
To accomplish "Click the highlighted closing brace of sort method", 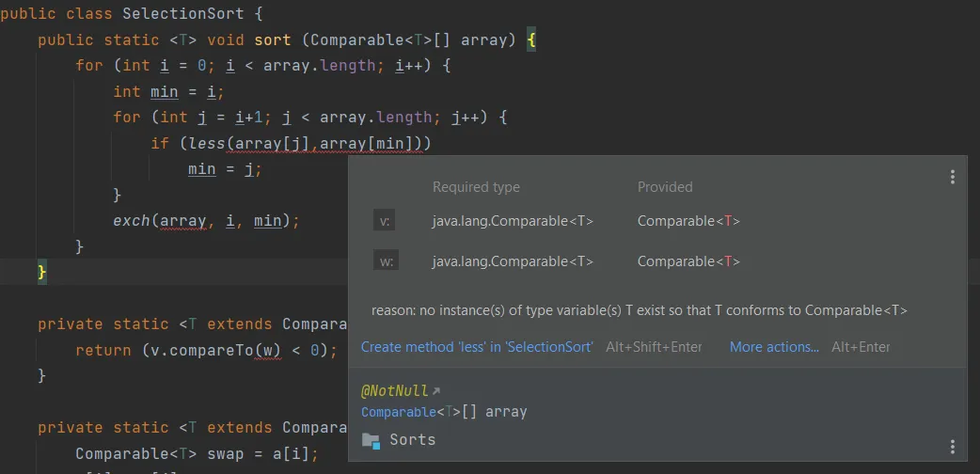I will click(x=42, y=272).
